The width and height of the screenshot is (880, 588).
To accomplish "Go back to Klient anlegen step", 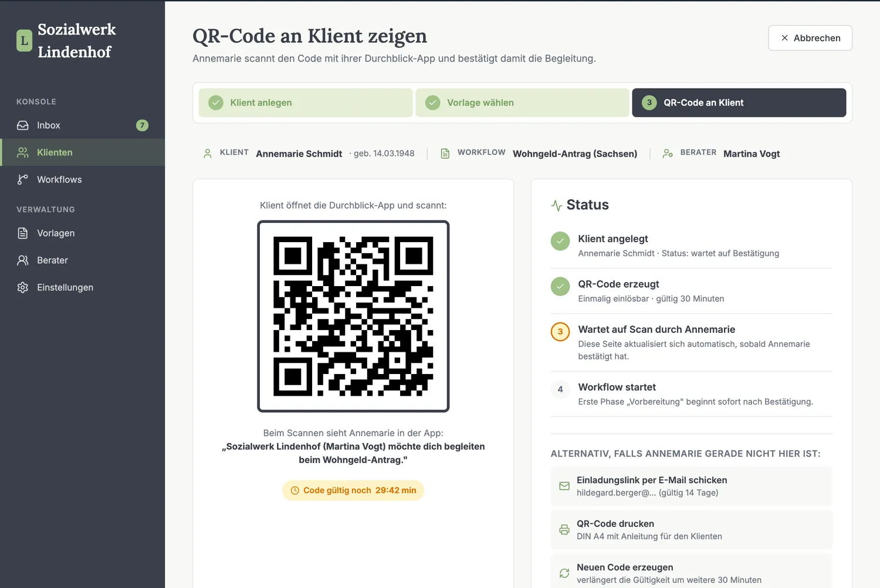I will tap(306, 103).
